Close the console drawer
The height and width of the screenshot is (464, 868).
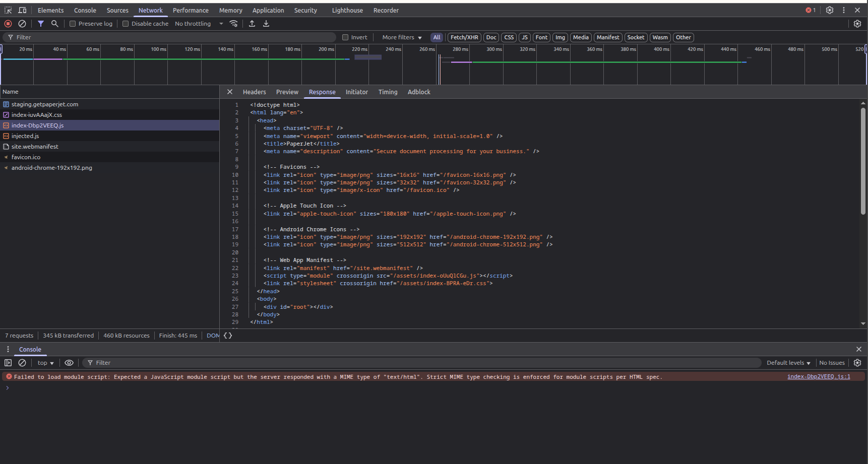tap(859, 349)
